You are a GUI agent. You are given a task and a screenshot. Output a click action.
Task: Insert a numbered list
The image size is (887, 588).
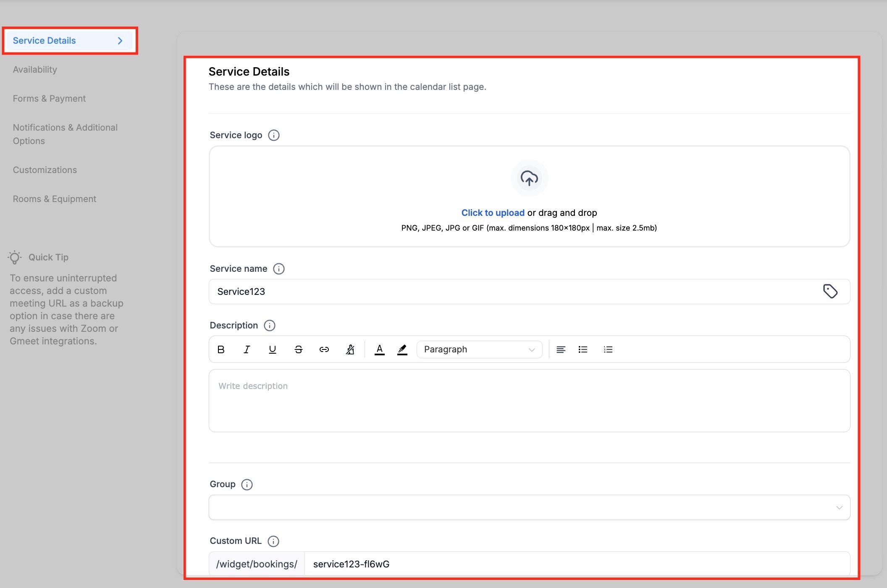(608, 349)
